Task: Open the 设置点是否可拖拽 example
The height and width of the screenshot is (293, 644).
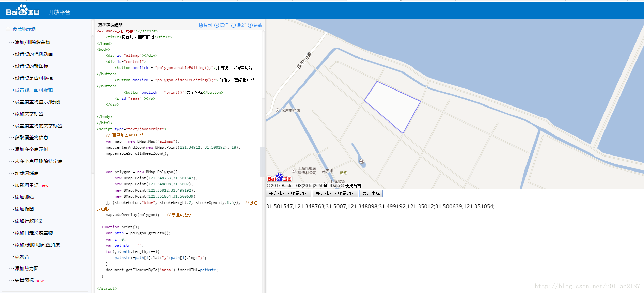Action: point(34,78)
